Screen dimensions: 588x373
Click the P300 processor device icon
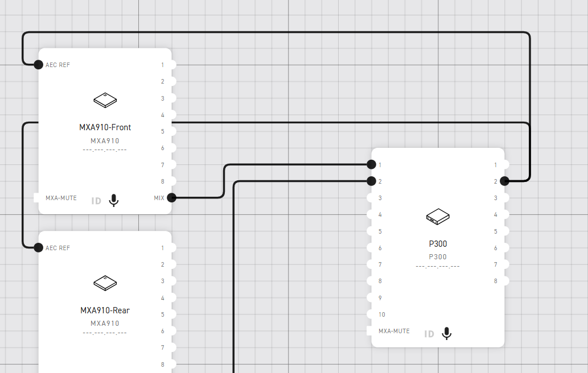coord(437,217)
